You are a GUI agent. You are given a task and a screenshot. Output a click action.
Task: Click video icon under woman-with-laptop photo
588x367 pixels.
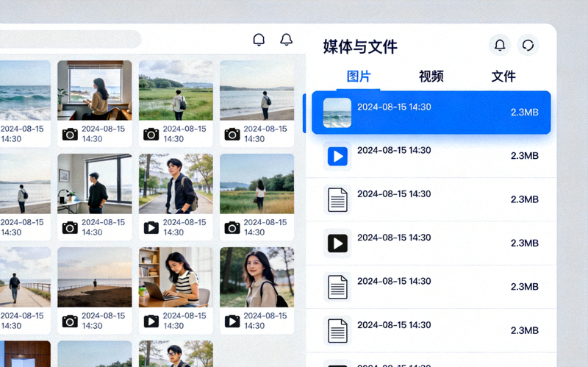coord(151,321)
